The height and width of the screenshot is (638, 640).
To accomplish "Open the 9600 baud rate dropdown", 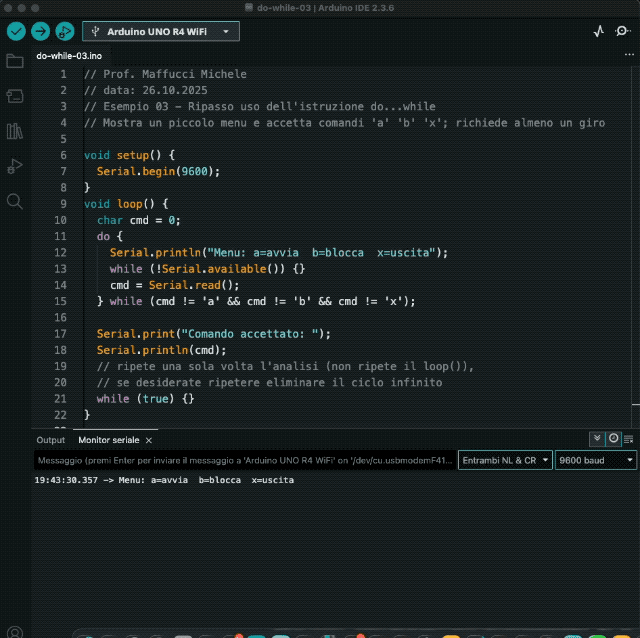I will coord(596,460).
